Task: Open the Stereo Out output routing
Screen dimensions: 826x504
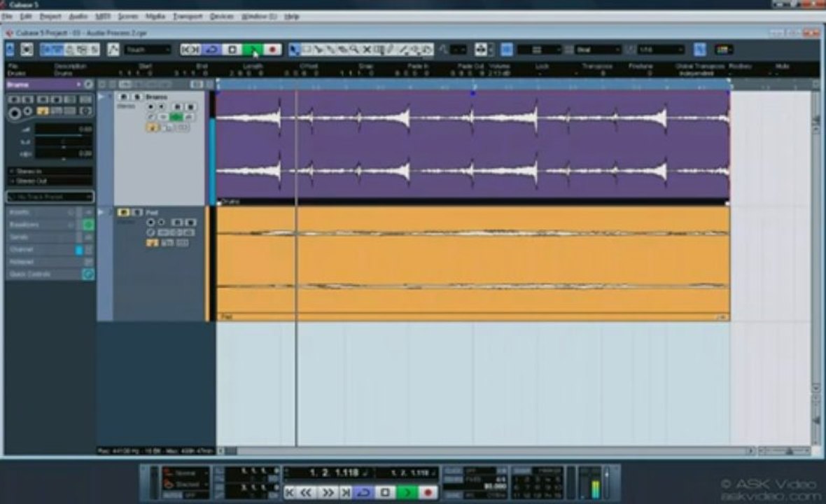Action: 50,181
